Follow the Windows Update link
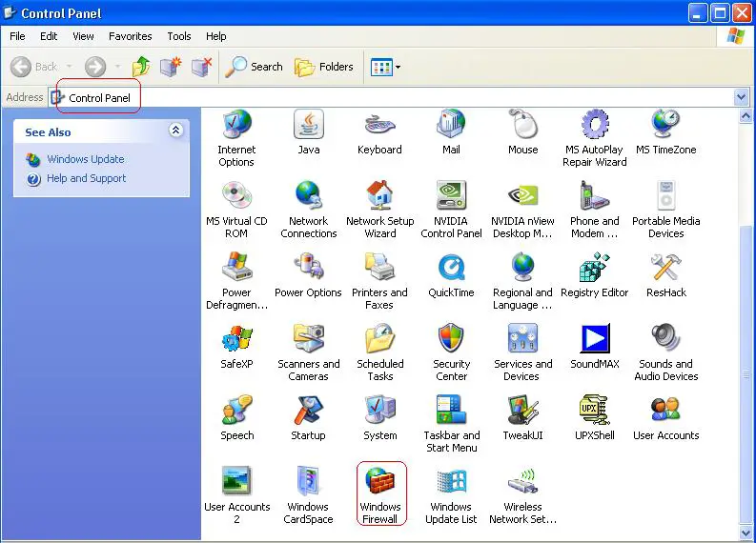This screenshot has width=756, height=543. click(x=86, y=159)
